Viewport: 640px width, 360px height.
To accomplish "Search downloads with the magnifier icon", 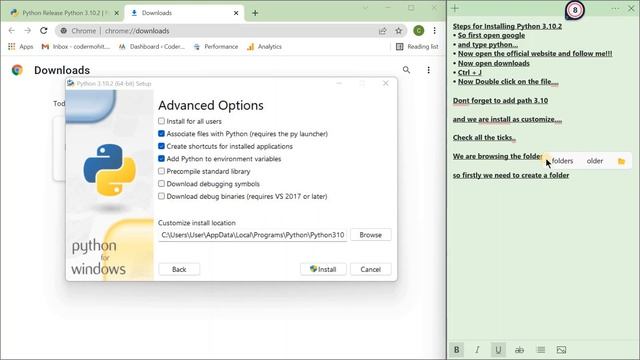I will pyautogui.click(x=406, y=70).
